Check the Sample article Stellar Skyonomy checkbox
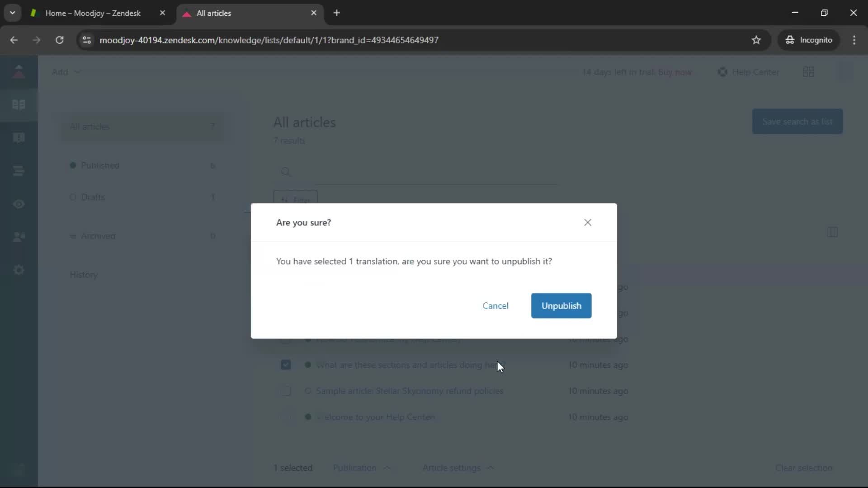Image resolution: width=868 pixels, height=488 pixels. (x=286, y=391)
